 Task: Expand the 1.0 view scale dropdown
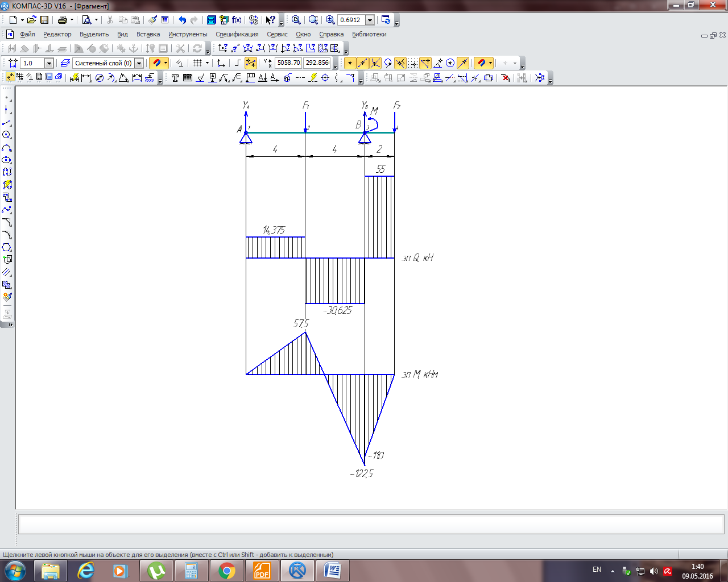[49, 63]
